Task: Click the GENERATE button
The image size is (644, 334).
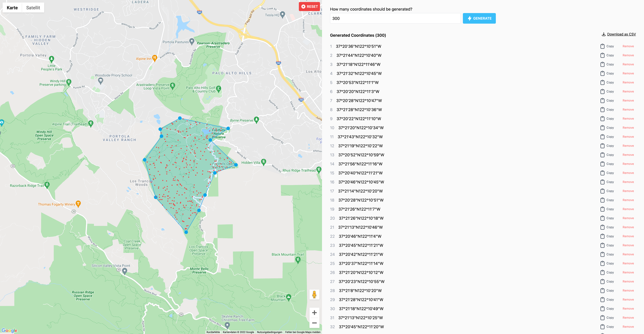Action: pyautogui.click(x=479, y=18)
